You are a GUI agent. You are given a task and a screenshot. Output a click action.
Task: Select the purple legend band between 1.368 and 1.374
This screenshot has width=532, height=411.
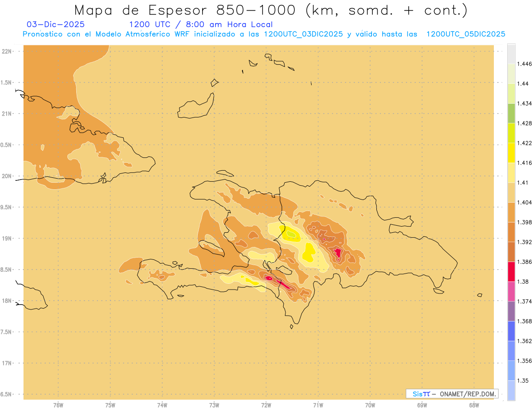pos(511,311)
